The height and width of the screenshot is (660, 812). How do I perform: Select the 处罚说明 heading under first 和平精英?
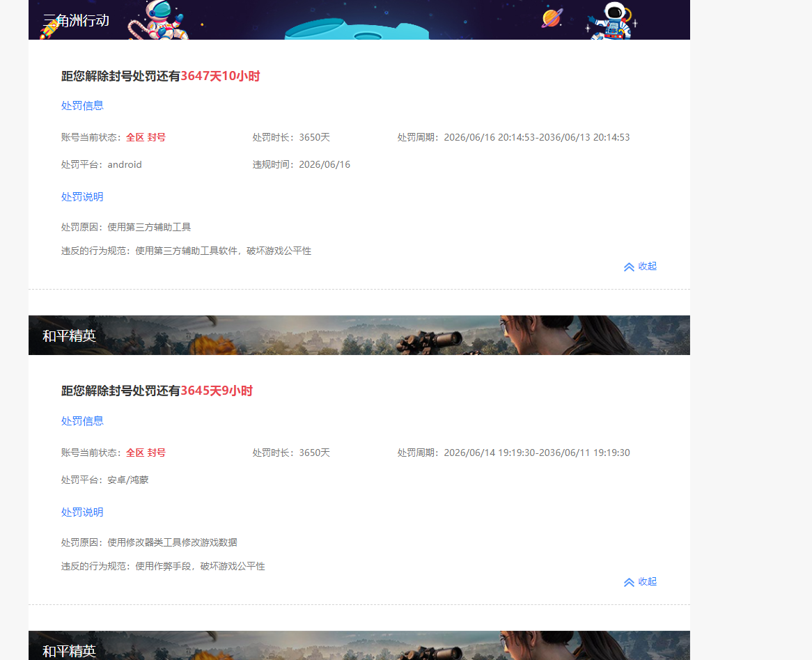(x=82, y=512)
